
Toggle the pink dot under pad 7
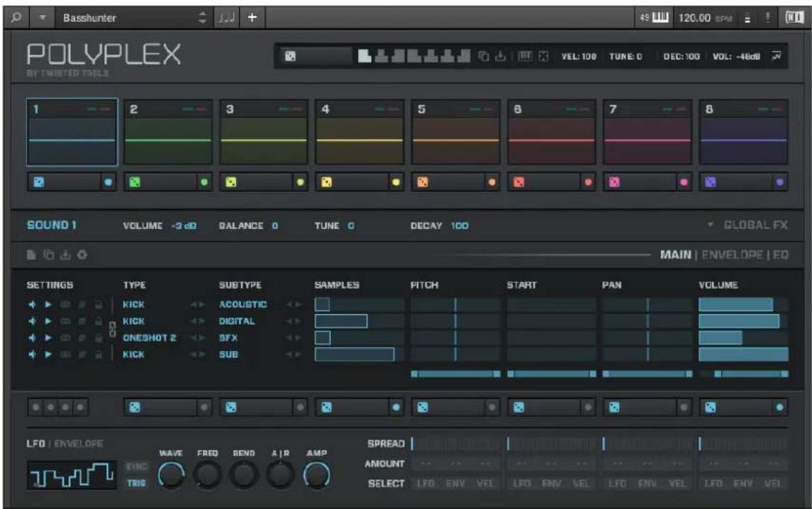tap(684, 182)
